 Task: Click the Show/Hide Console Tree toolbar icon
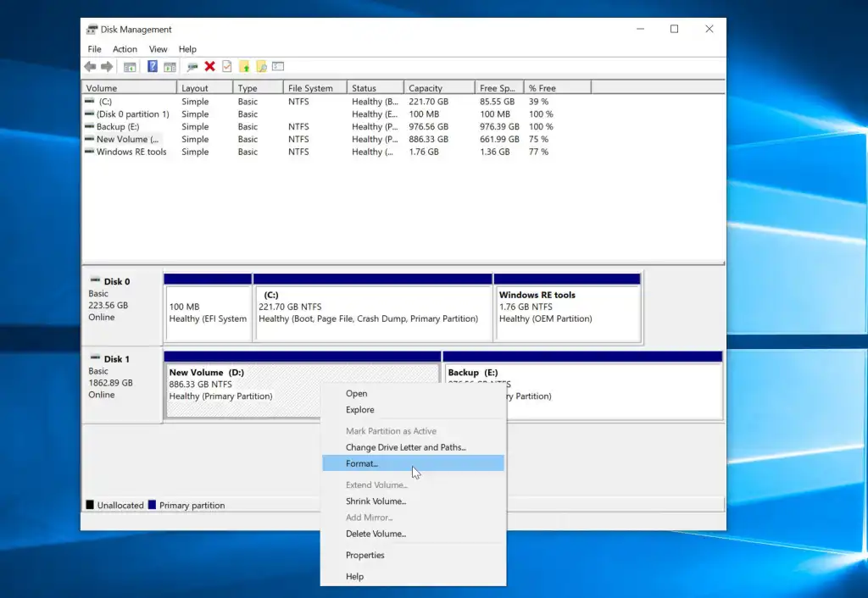tap(130, 67)
